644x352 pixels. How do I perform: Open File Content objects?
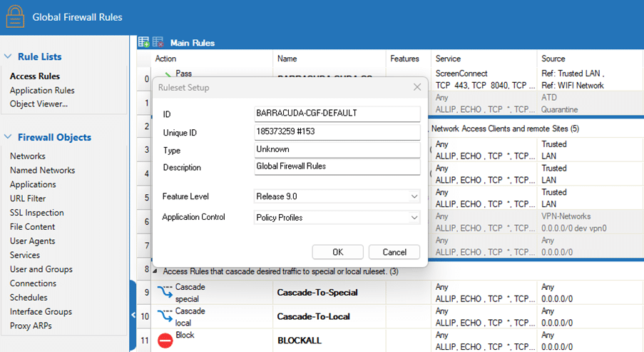click(32, 226)
